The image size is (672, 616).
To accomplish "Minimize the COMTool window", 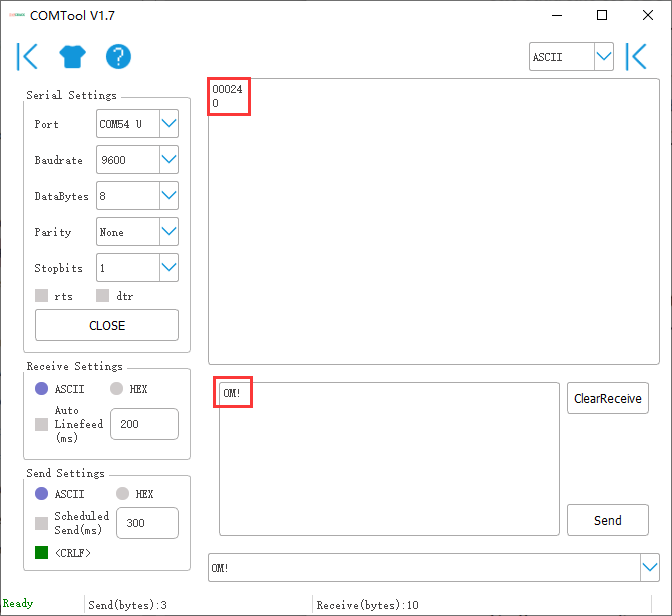I will click(557, 15).
